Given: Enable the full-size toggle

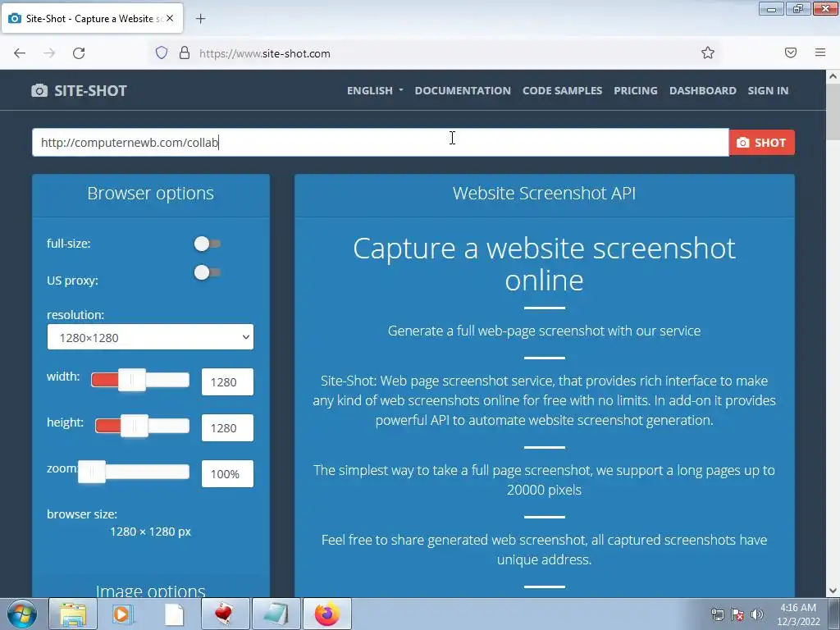Looking at the screenshot, I should [x=208, y=244].
